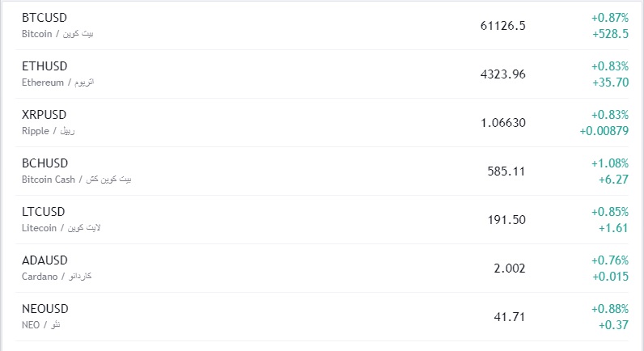Image resolution: width=644 pixels, height=351 pixels.
Task: Open the BCHUSD symbol link
Action: coord(45,163)
